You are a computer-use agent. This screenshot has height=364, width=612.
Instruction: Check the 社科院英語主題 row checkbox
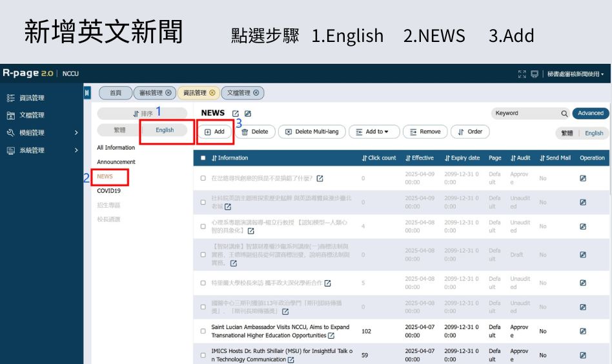coord(203,202)
